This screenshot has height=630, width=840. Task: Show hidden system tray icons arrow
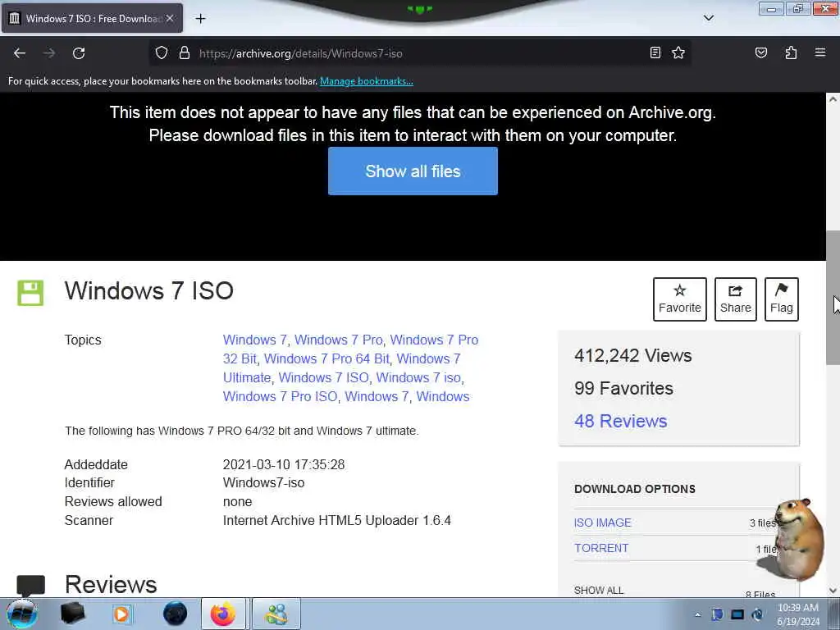tap(697, 614)
